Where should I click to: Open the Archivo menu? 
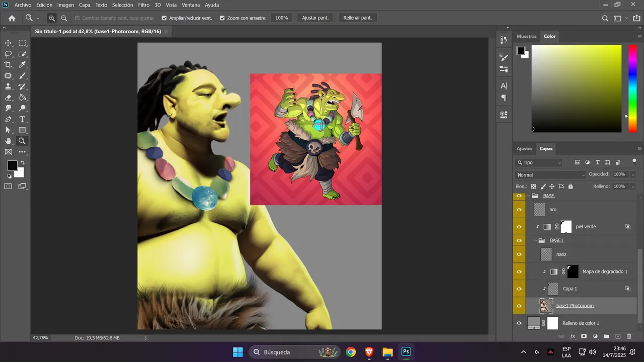[23, 5]
